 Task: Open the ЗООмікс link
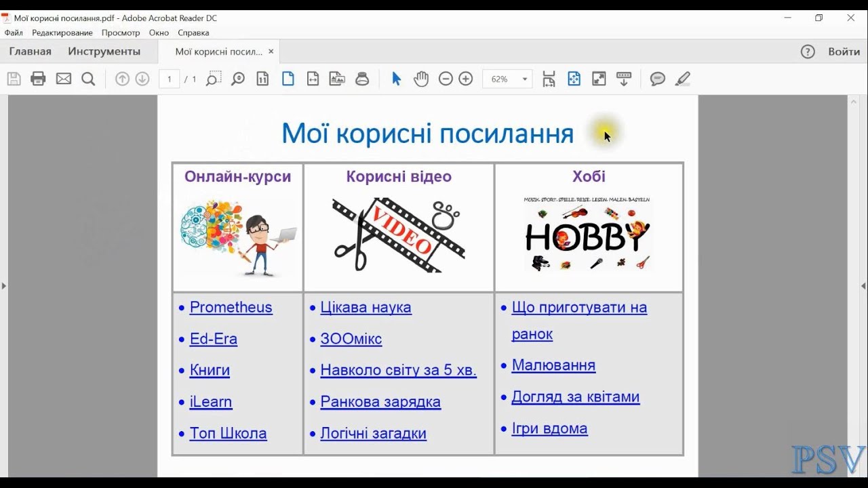pos(351,339)
